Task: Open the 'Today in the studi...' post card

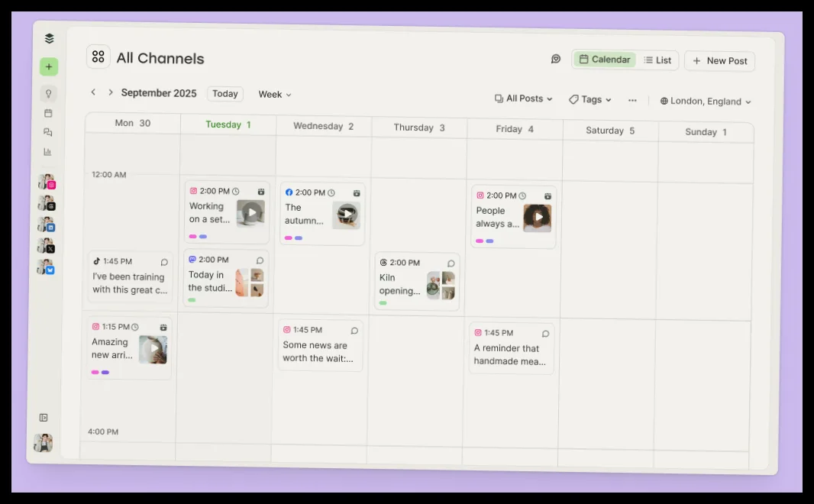Action: pyautogui.click(x=226, y=279)
